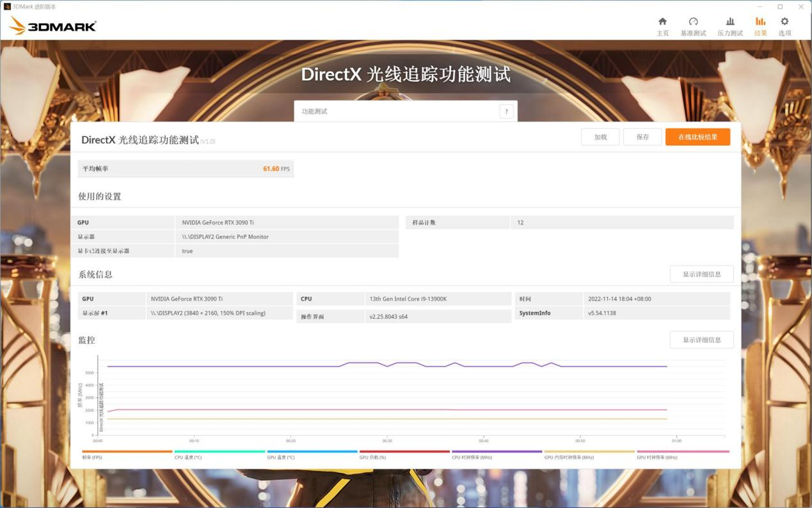Click the question mark help button
This screenshot has height=508, width=812.
click(x=506, y=111)
